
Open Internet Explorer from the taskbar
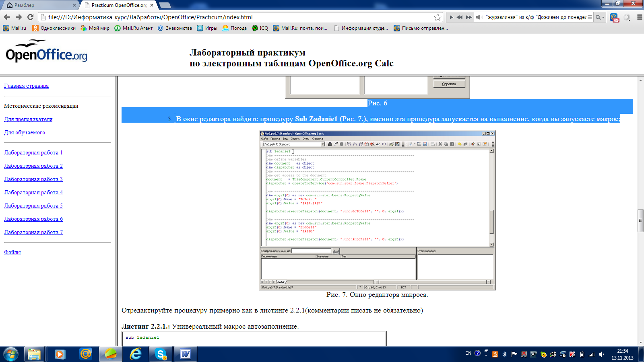[x=136, y=354]
